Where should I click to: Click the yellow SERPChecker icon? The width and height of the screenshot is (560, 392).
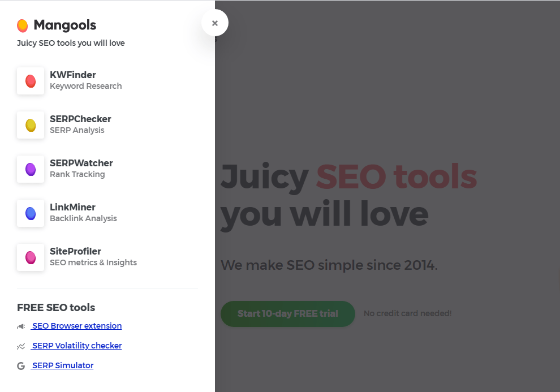pyautogui.click(x=31, y=125)
